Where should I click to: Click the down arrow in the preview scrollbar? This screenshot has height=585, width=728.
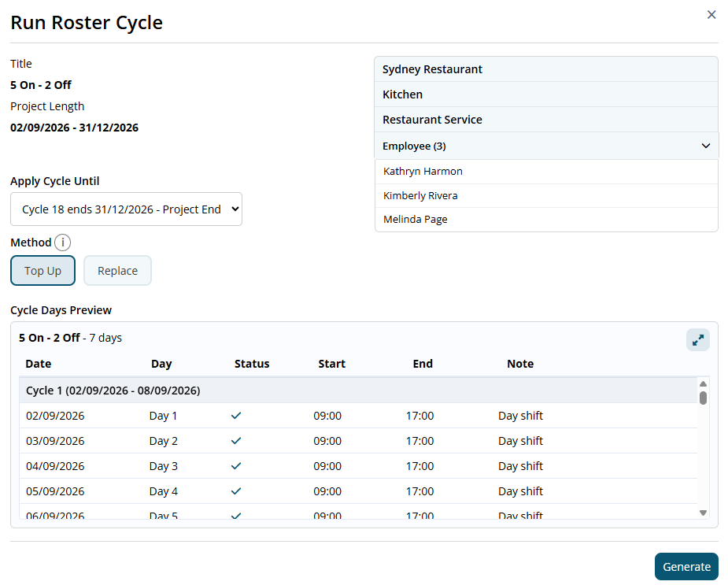click(x=703, y=513)
